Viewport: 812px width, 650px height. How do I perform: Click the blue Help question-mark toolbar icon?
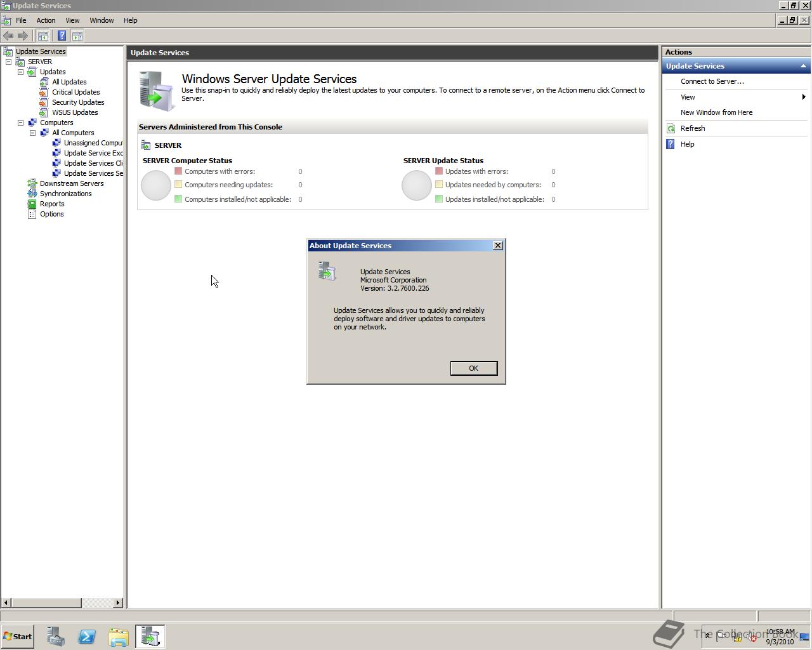[62, 36]
